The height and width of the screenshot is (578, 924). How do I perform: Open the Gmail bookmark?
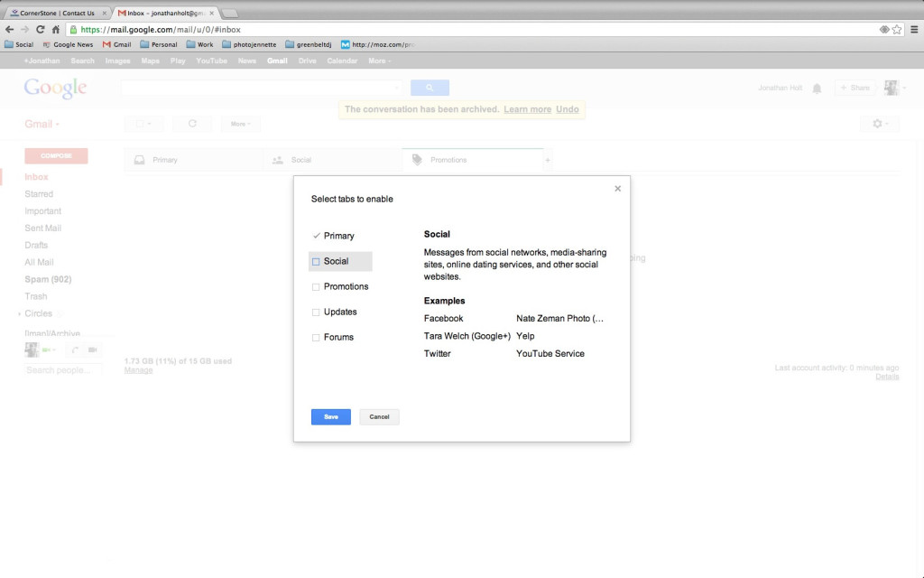pos(116,44)
